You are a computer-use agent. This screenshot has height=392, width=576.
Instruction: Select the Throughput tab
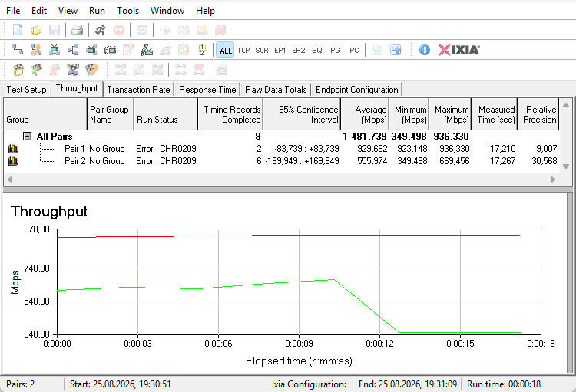click(x=77, y=88)
